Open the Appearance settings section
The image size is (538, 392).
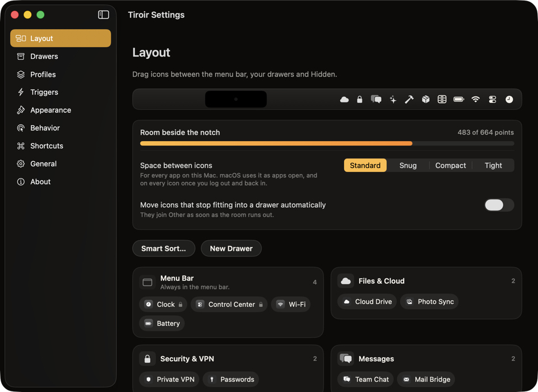point(61,110)
